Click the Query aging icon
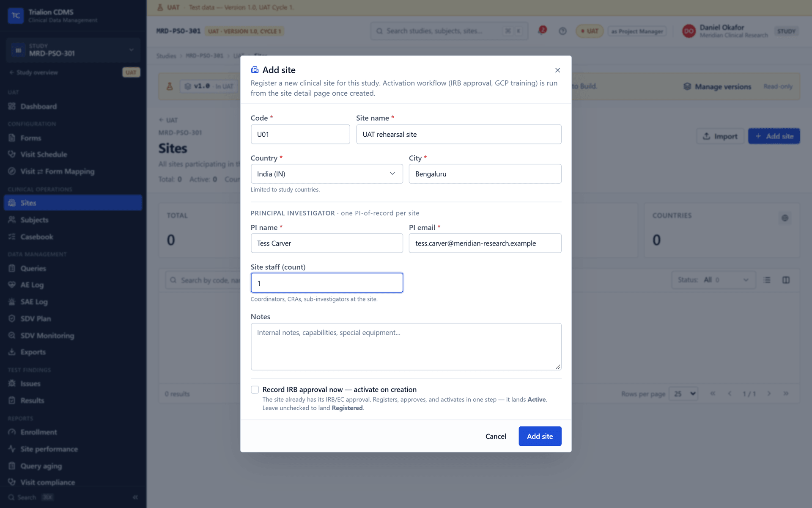Viewport: 812px width, 508px height. (12, 466)
